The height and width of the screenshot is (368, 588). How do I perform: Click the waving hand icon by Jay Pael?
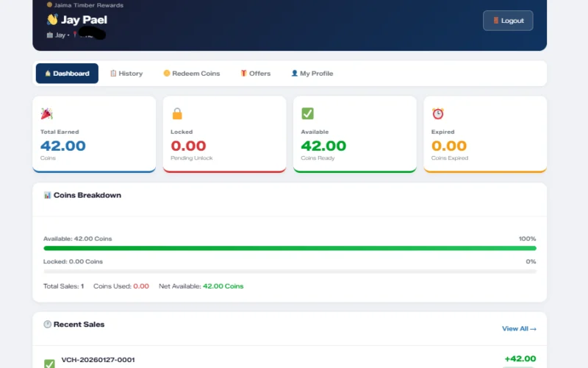click(x=52, y=20)
